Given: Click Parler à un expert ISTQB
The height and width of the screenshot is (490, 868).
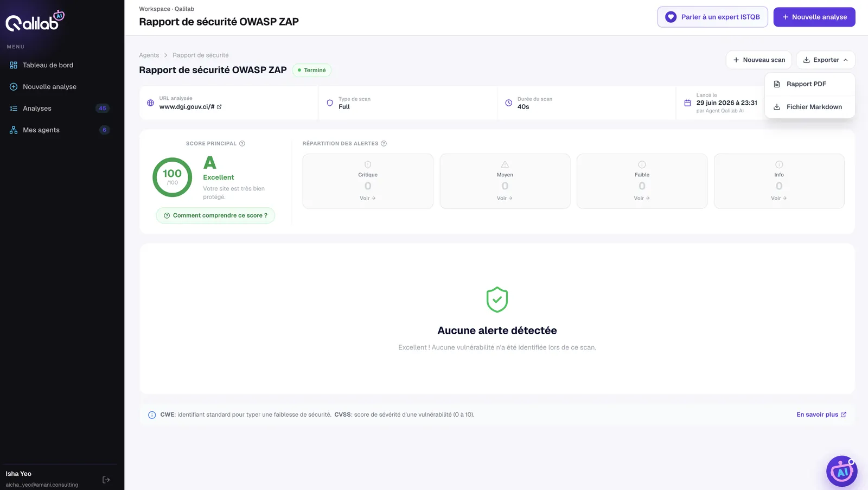Looking at the screenshot, I should point(712,17).
